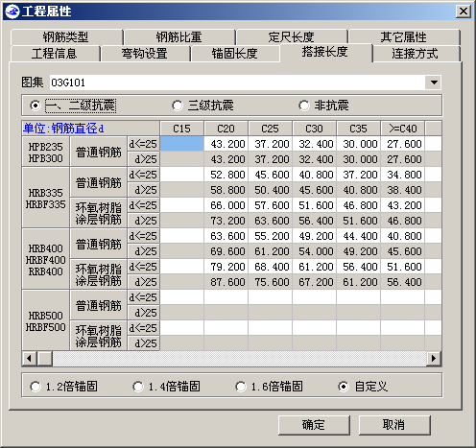The image size is (476, 448).
Task: Open the 图集 dropdown arrow
Action: [x=434, y=83]
